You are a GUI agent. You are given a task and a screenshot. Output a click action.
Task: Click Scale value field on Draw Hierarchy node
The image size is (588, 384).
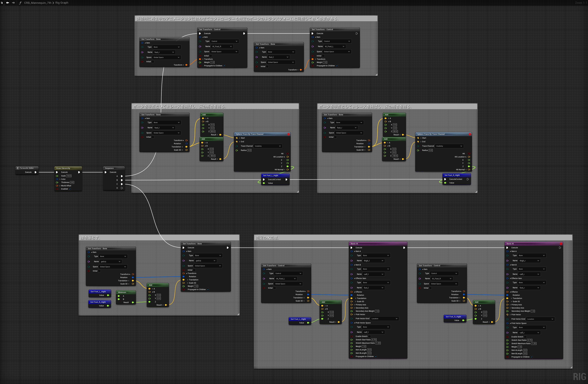click(x=69, y=176)
